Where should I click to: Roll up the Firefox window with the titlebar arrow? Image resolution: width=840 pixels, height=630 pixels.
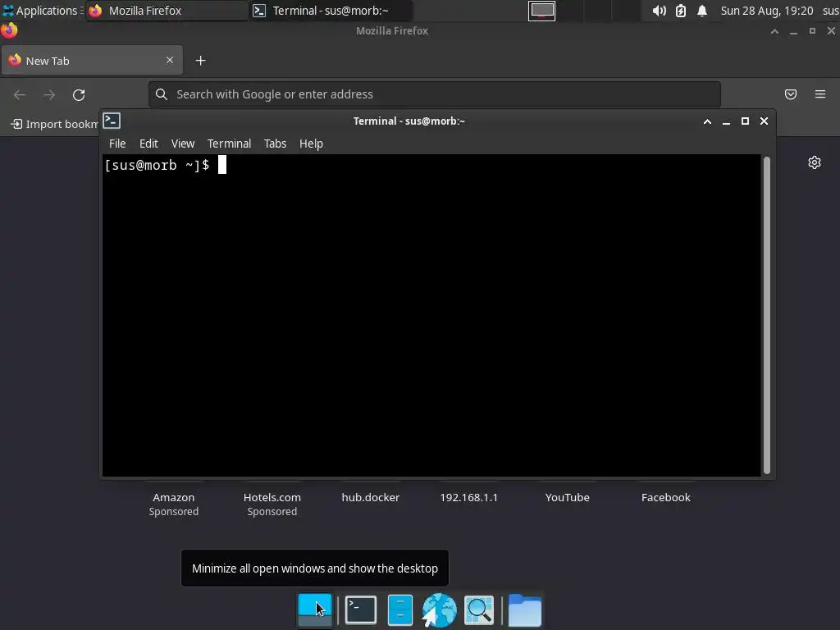point(774,31)
